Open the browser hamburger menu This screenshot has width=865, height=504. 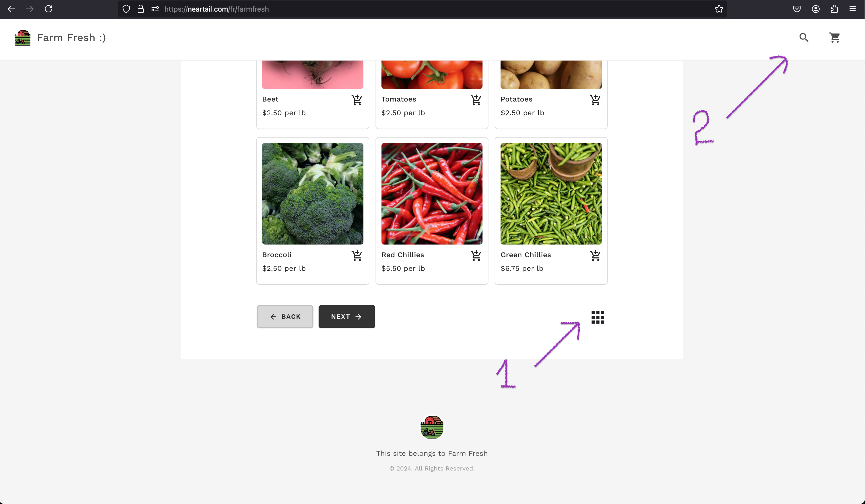853,9
